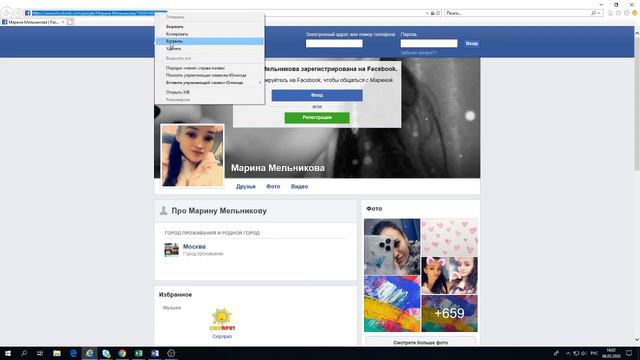
Task: Open Google Chrome from the taskbar
Action: click(122, 353)
